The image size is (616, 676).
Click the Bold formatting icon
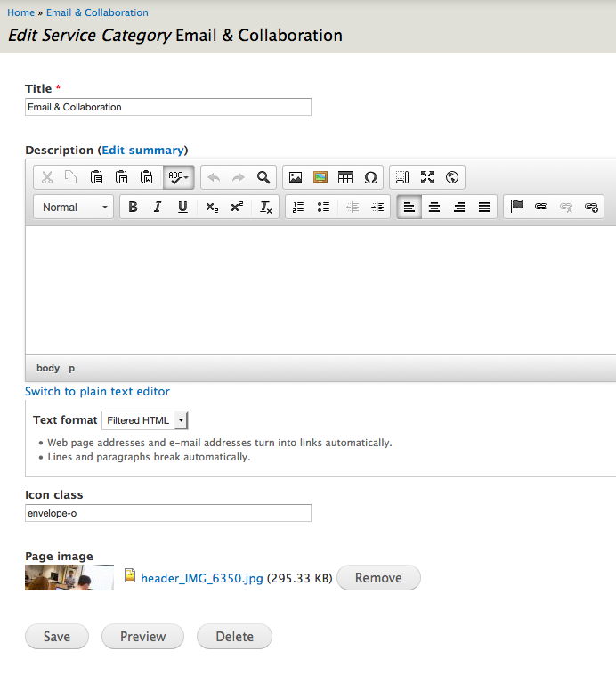coord(133,207)
